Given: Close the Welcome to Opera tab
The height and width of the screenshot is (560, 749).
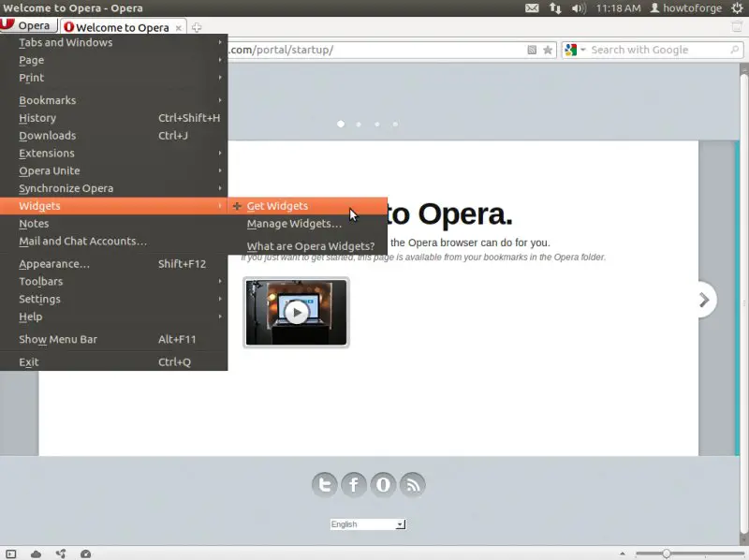Looking at the screenshot, I should [x=178, y=28].
